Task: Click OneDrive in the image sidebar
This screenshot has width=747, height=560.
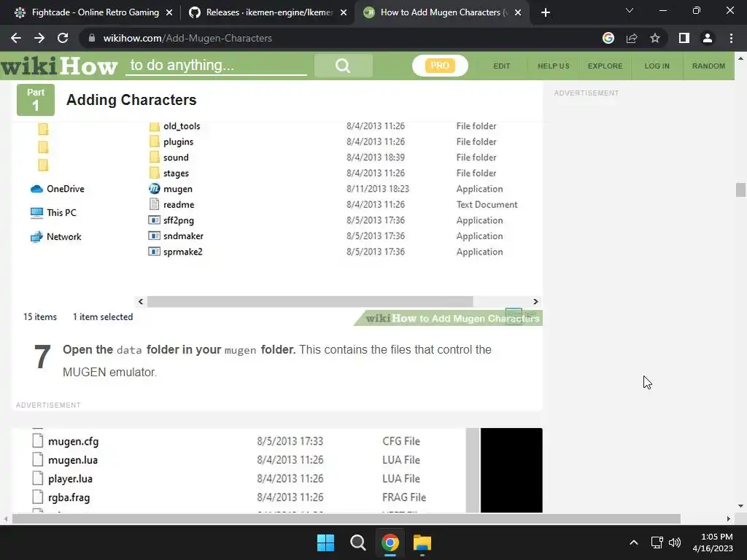Action: pyautogui.click(x=57, y=189)
